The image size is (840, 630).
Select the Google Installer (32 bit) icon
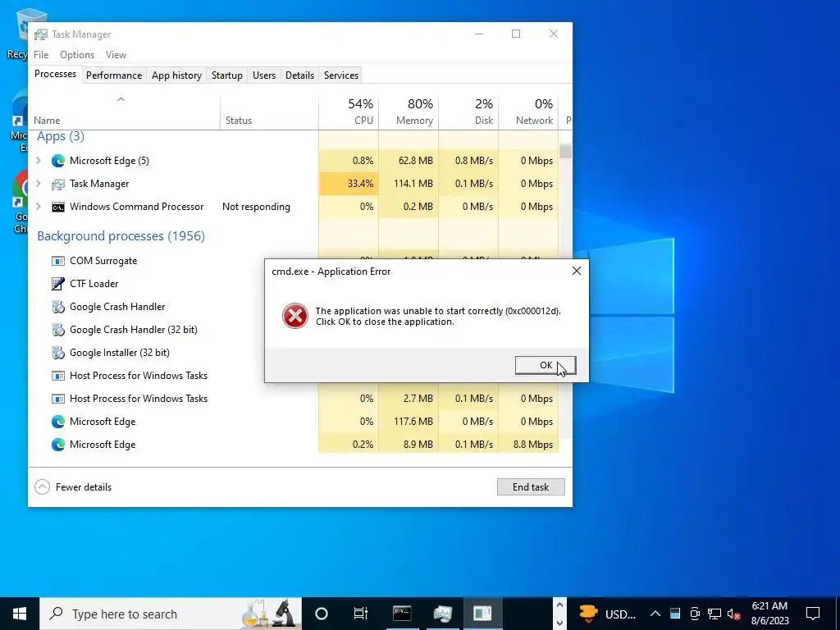tap(58, 353)
